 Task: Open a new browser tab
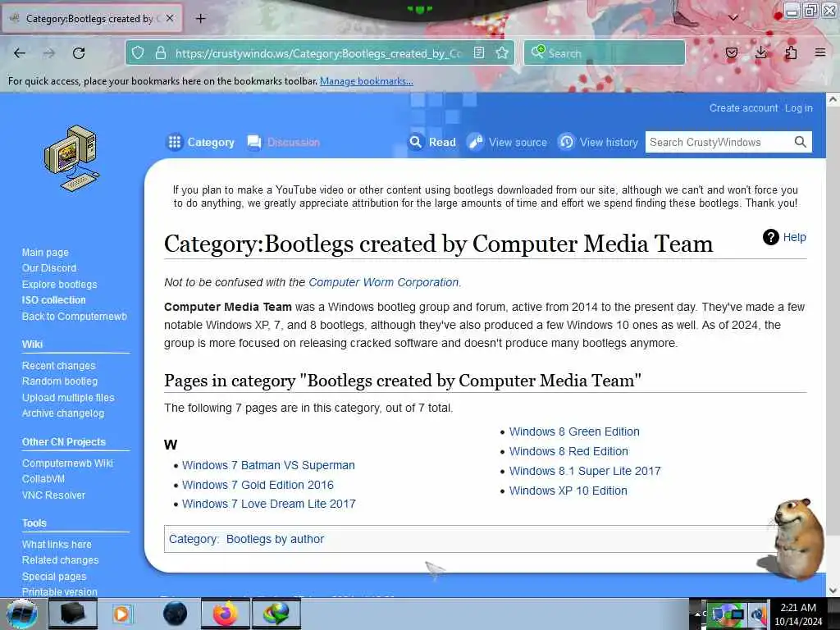click(x=200, y=19)
